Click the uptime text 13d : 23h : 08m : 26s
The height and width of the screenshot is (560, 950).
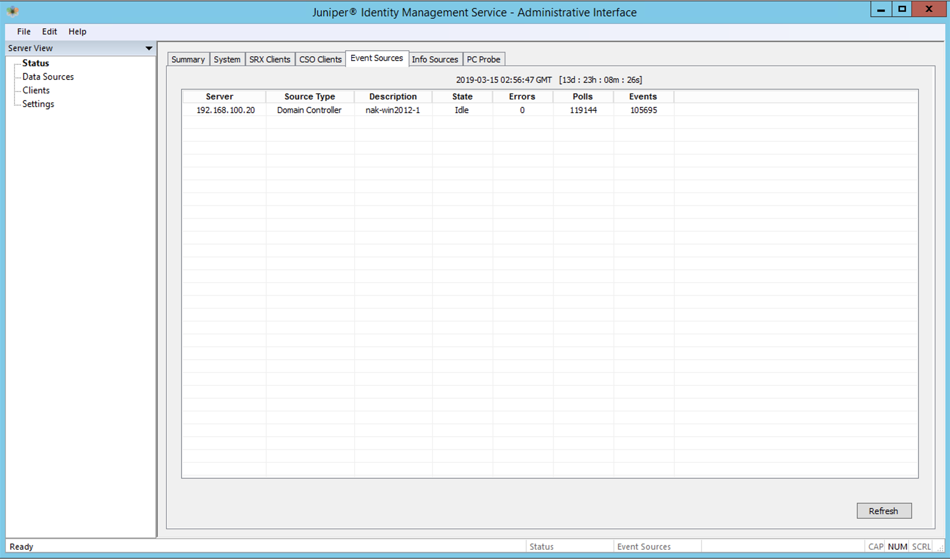tap(601, 80)
